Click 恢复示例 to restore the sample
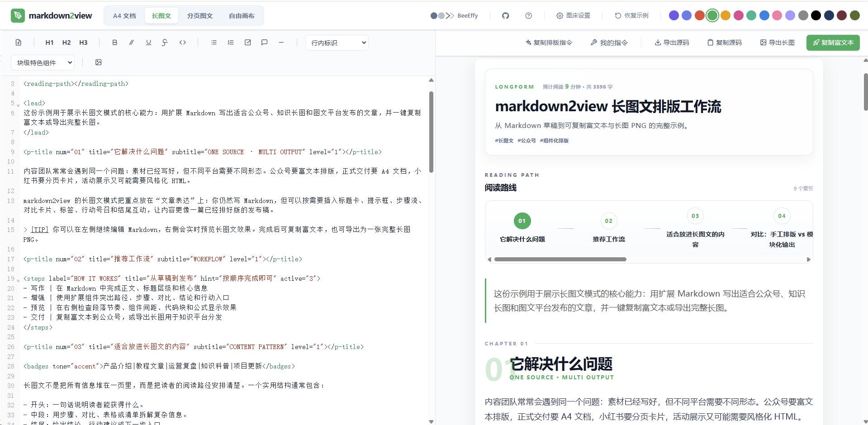The height and width of the screenshot is (425, 868). tap(631, 15)
